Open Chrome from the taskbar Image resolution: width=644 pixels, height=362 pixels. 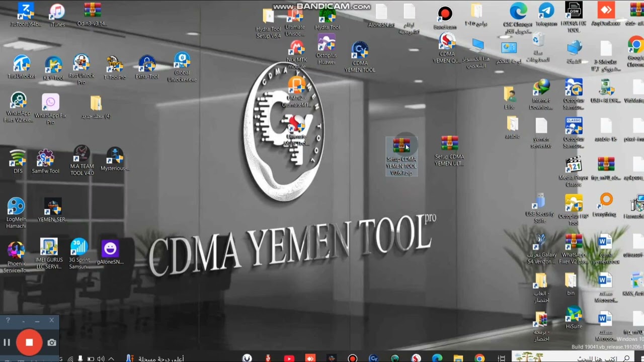479,358
